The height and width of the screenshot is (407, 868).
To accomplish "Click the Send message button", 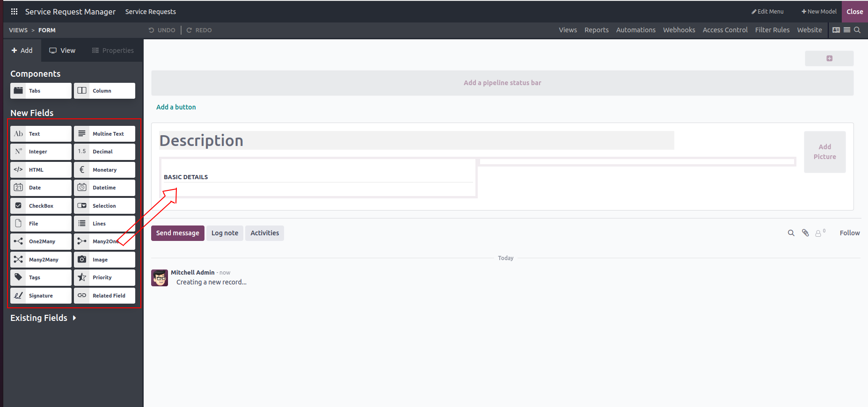I will 177,233.
